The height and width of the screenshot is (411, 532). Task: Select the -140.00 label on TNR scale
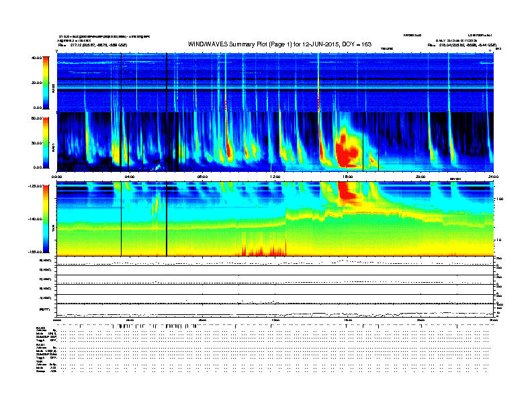point(35,219)
